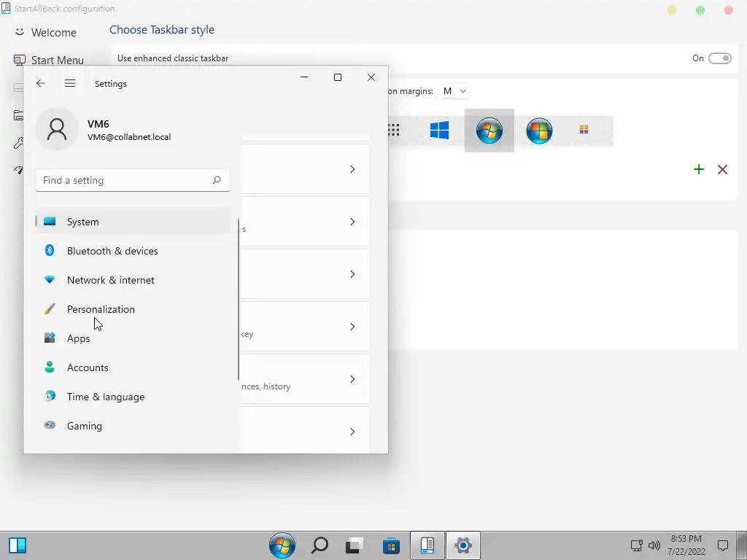Open the Gaming settings category
Image resolution: width=747 pixels, height=560 pixels.
click(x=133, y=426)
